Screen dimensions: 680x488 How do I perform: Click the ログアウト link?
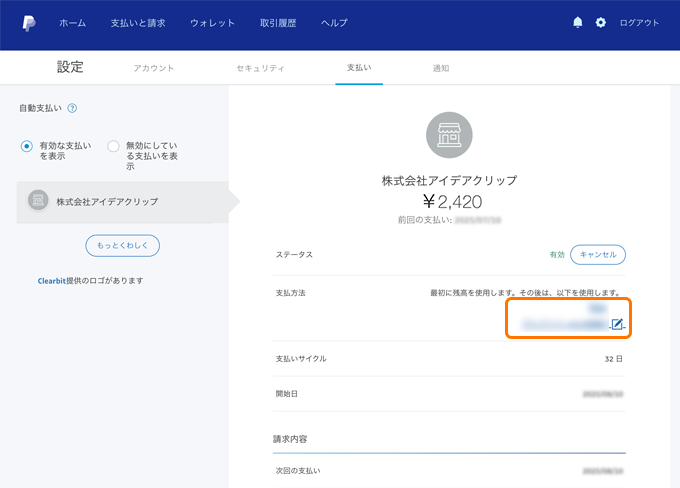click(x=639, y=23)
